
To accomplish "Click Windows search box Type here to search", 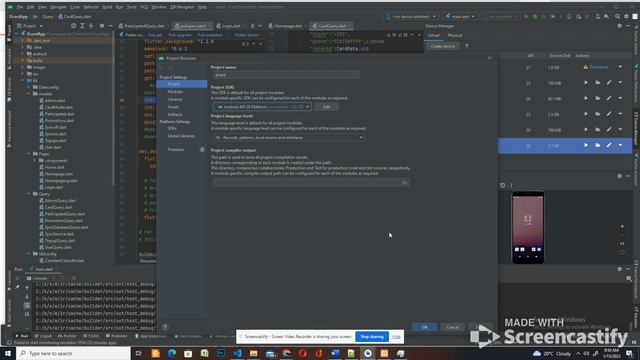I will coord(73,353).
